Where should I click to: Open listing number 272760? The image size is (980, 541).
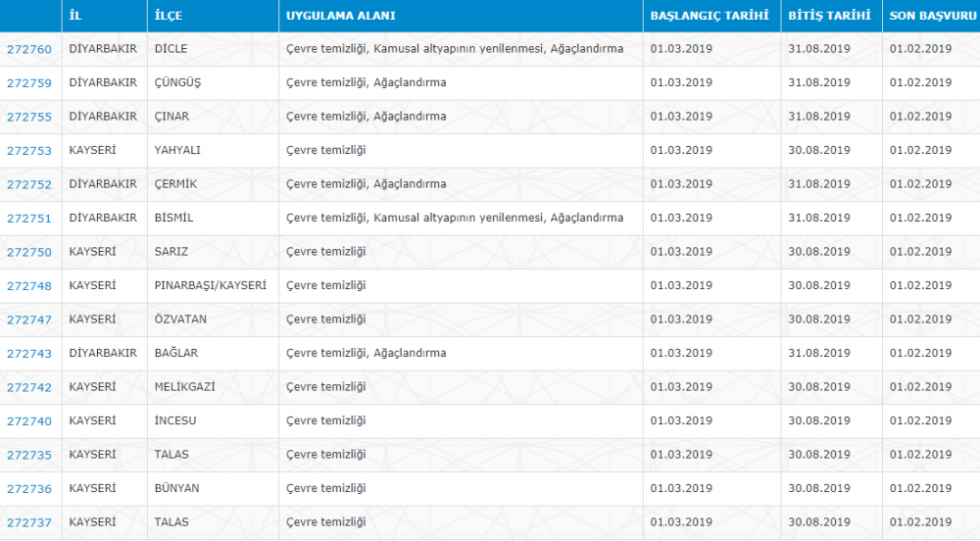(29, 49)
